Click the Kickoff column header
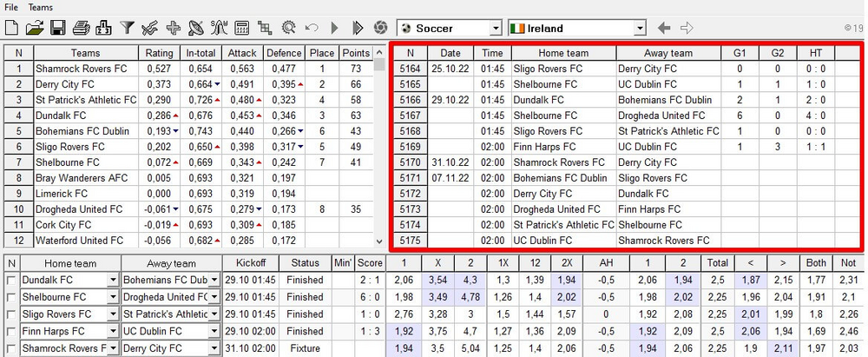This screenshot has height=357, width=868. click(x=251, y=262)
